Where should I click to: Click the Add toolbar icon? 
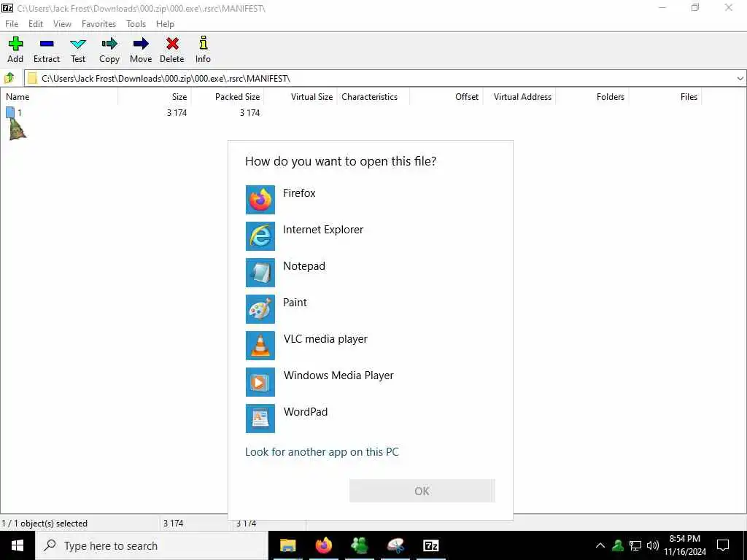15,44
